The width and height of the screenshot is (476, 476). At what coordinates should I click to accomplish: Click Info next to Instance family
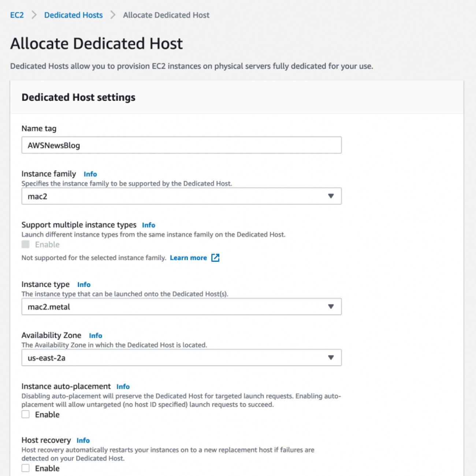coord(90,174)
